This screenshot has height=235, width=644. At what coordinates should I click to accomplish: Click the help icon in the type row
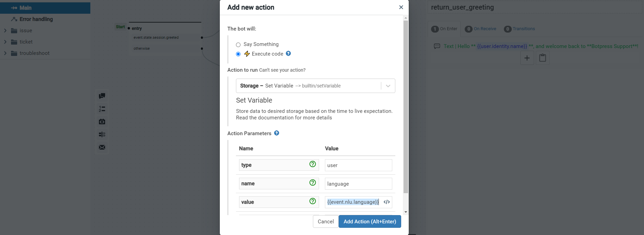pyautogui.click(x=313, y=164)
